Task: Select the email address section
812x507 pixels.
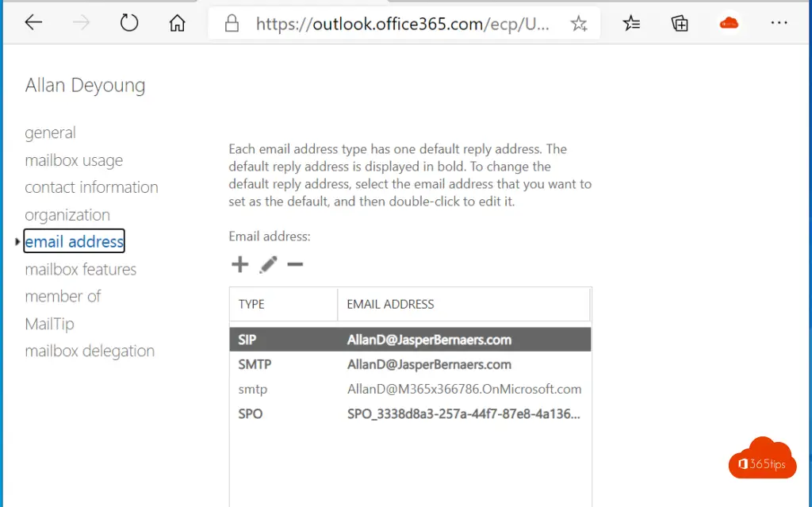Action: 74,241
